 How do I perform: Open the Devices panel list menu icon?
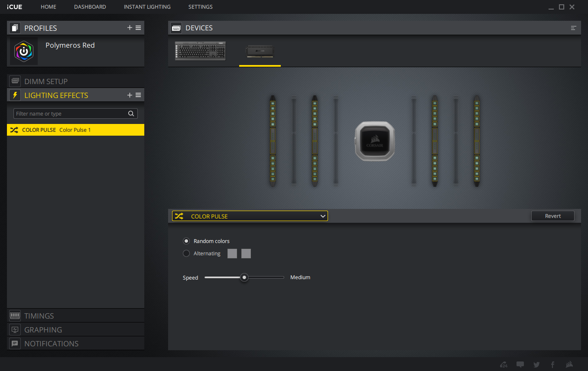[x=573, y=28]
